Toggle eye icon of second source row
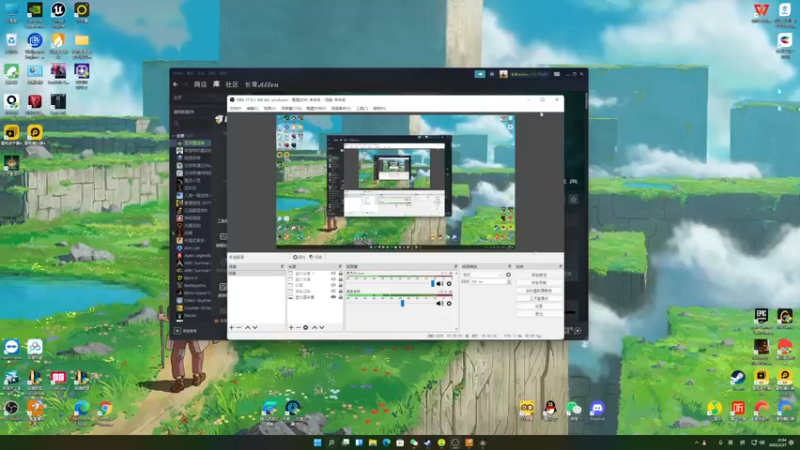The height and width of the screenshot is (450, 800). click(x=333, y=279)
